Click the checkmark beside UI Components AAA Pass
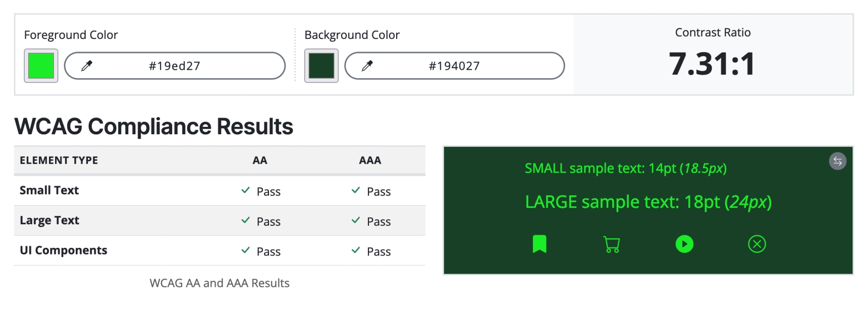The height and width of the screenshot is (310, 868). point(356,250)
